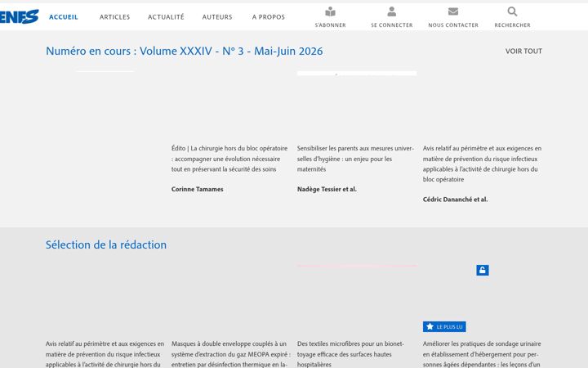Click the Rechercher label
The width and height of the screenshot is (588, 368).
tap(512, 25)
